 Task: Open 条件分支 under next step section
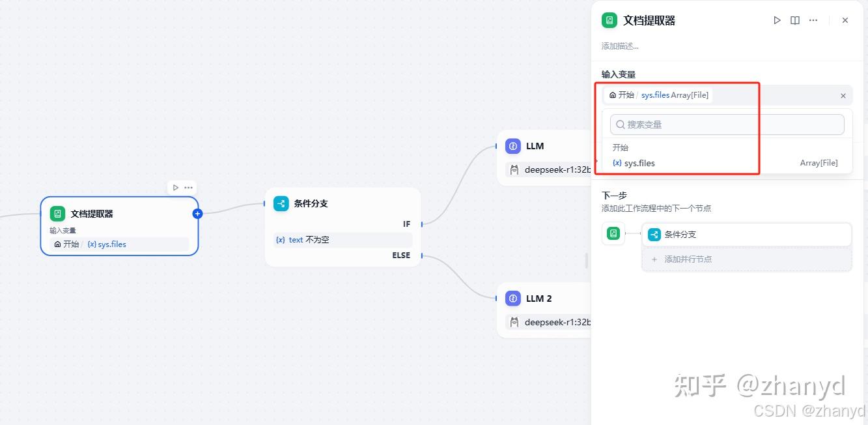click(746, 235)
